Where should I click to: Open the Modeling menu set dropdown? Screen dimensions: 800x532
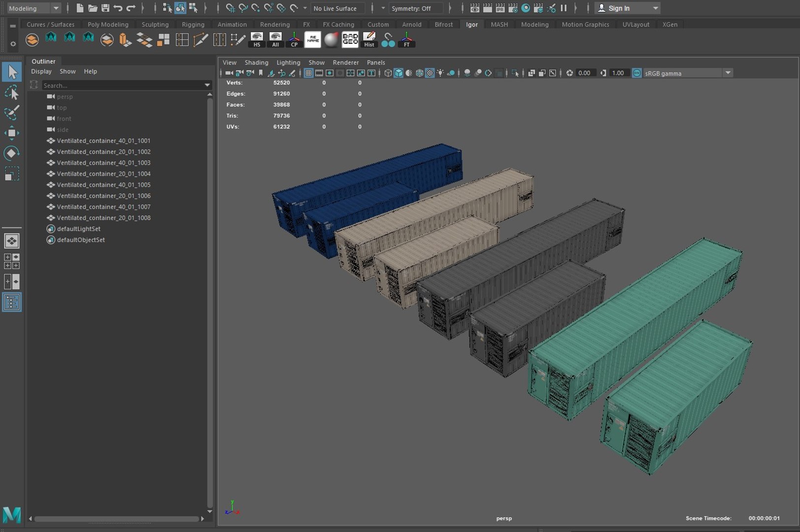[34, 8]
